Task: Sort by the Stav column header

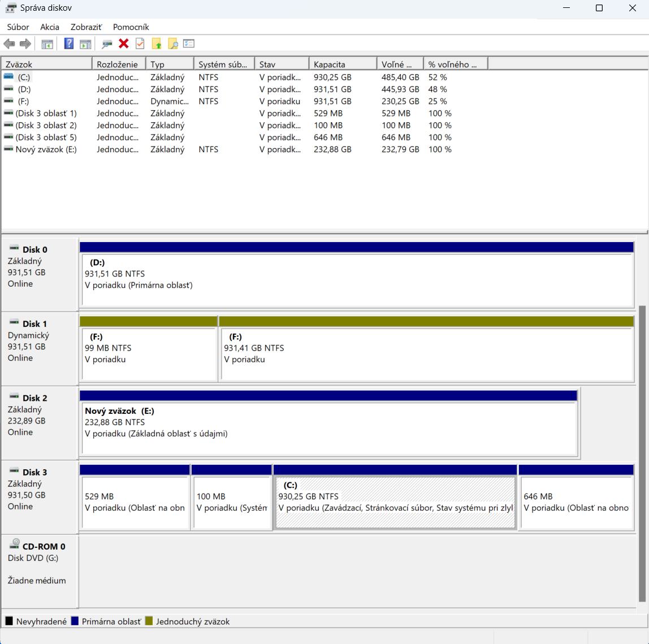Action: [282, 64]
